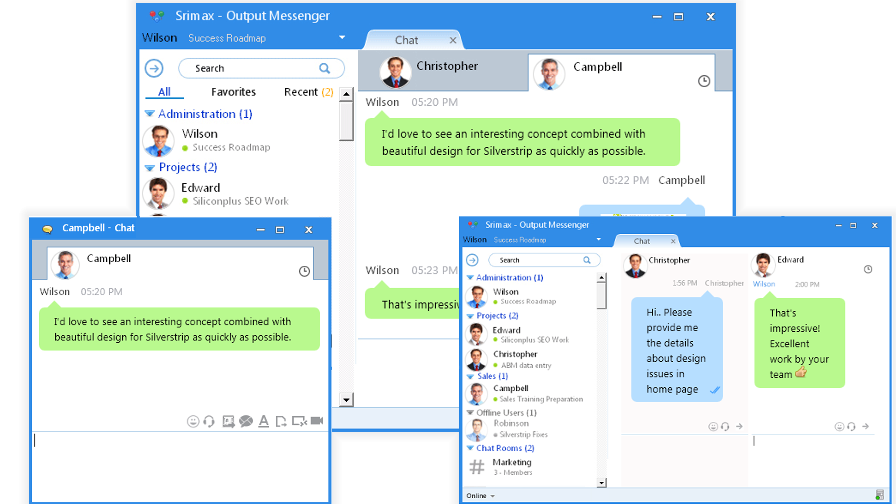The width and height of the screenshot is (896, 504).
Task: Click arrow icon under Christopher conversation pane
Action: click(739, 426)
